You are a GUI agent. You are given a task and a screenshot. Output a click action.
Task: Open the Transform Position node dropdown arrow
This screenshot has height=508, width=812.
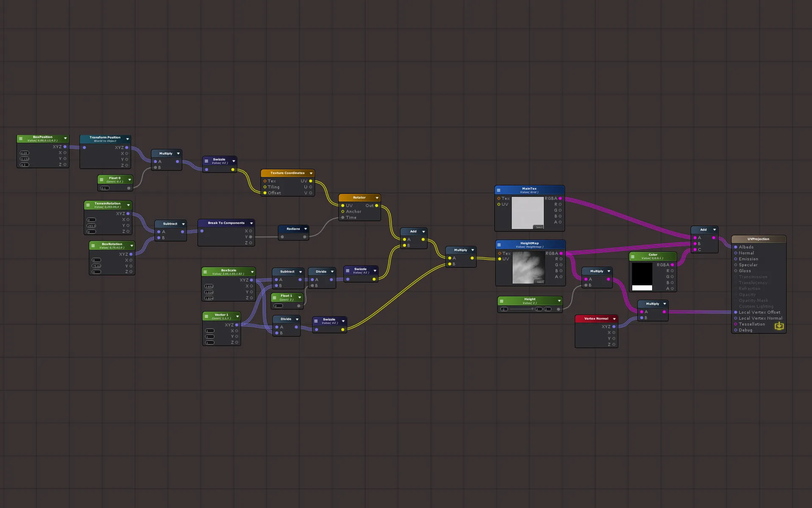coord(127,139)
